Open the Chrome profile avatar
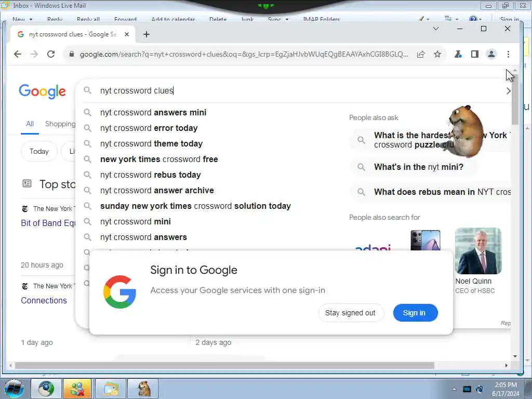Screen dimensions: 532x399 pos(491,54)
